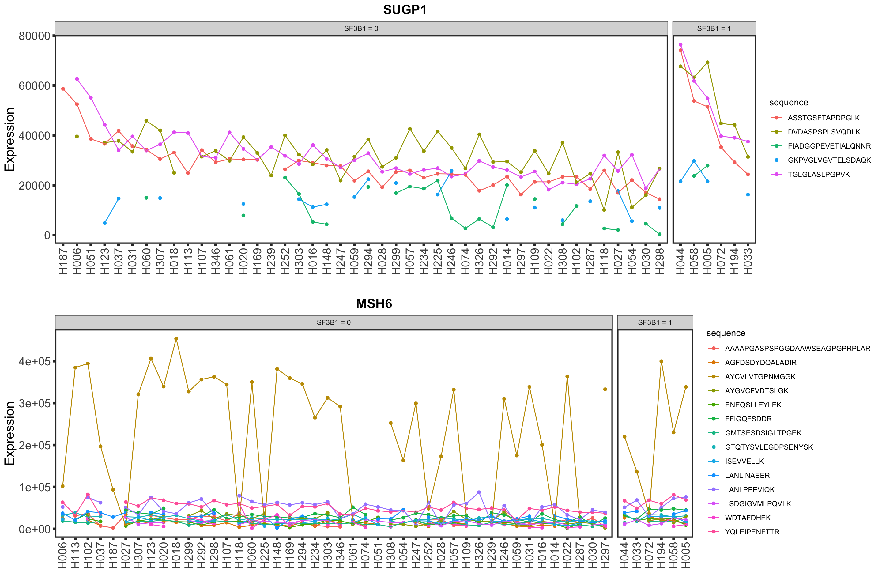Click the LANLPEEVIQK legend marker
This screenshot has width=882, height=588.
tap(714, 490)
